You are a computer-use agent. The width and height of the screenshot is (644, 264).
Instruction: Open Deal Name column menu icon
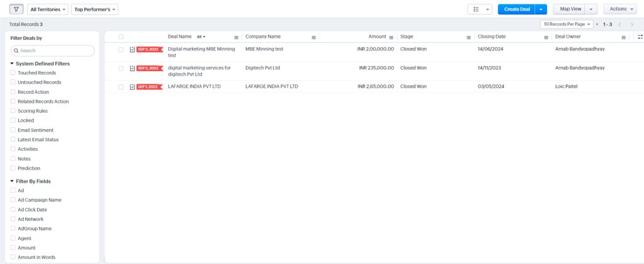[236, 37]
